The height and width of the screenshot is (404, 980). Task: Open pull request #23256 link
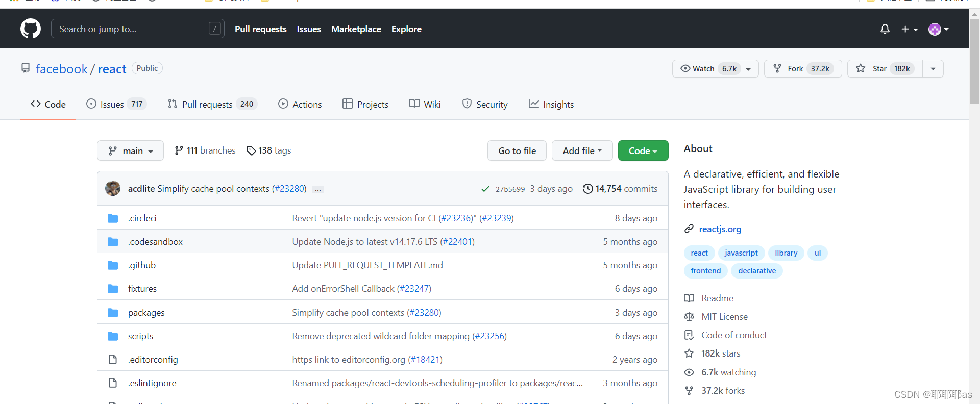pyautogui.click(x=489, y=336)
